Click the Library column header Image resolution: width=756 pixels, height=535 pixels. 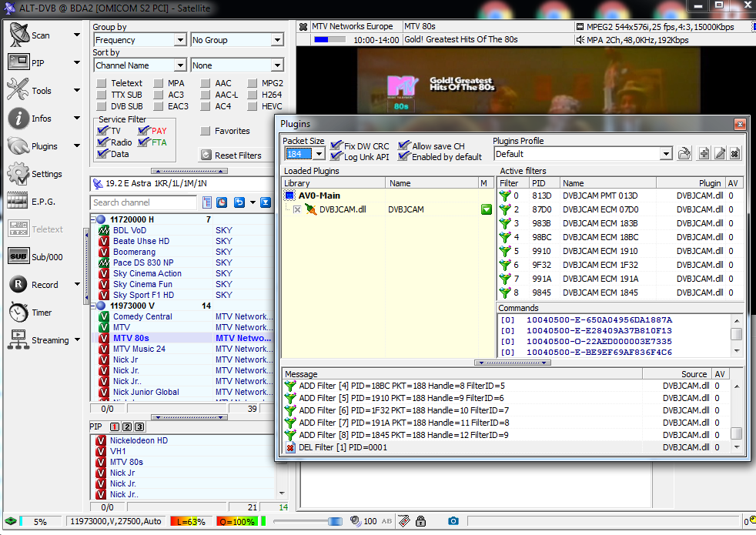pos(333,183)
